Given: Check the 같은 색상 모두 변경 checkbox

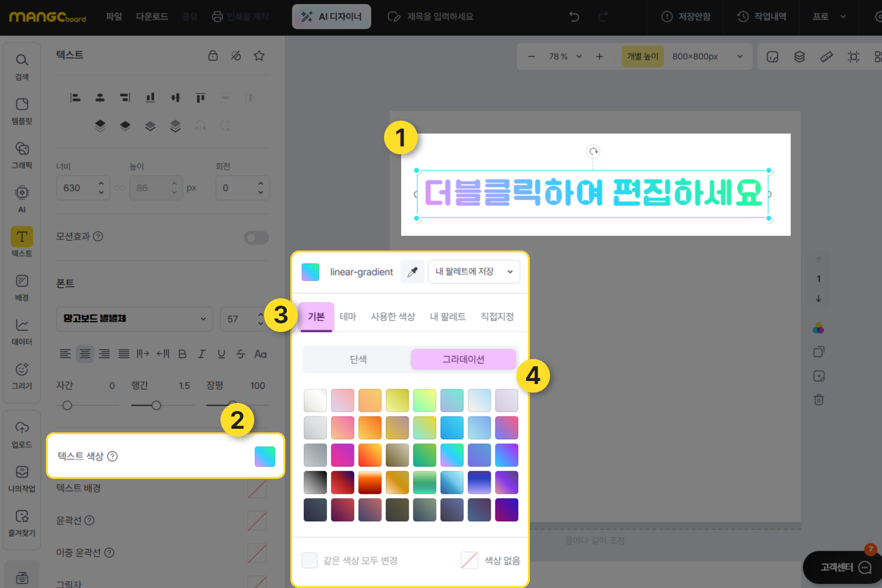Looking at the screenshot, I should tap(310, 560).
